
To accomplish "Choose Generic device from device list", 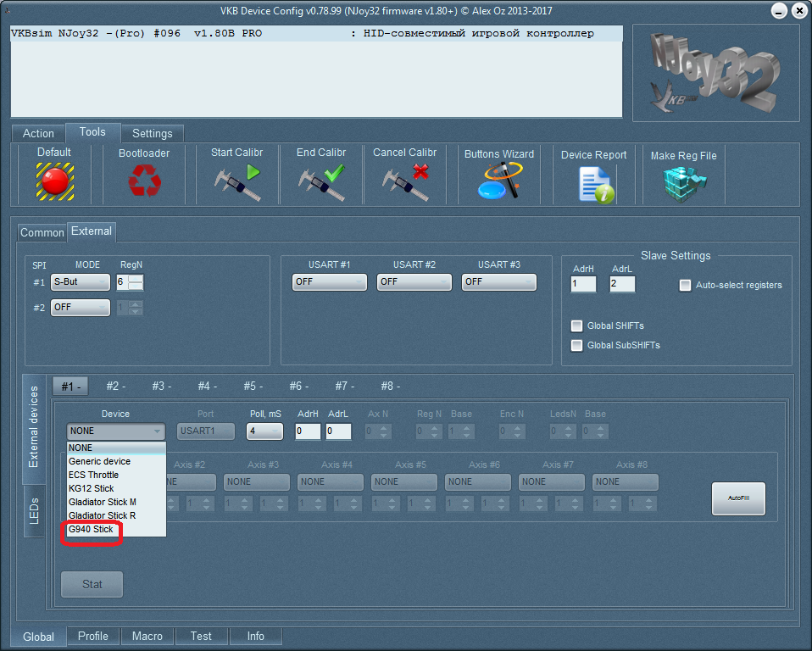I will click(116, 461).
